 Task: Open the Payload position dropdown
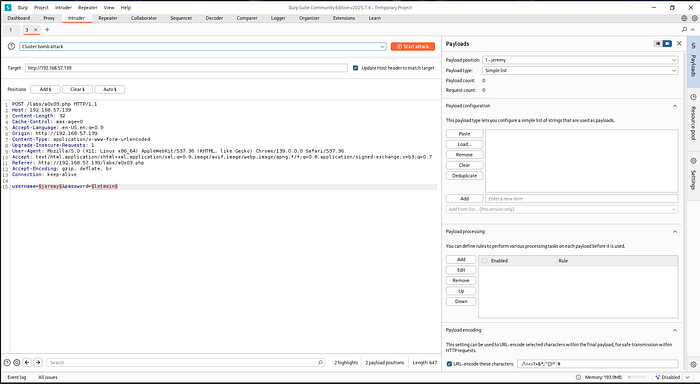pos(580,60)
